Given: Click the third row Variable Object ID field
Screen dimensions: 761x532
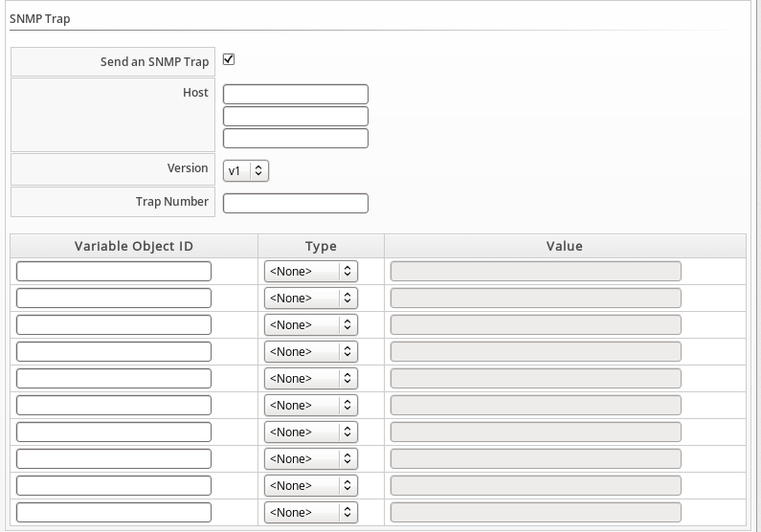Looking at the screenshot, I should pos(114,325).
